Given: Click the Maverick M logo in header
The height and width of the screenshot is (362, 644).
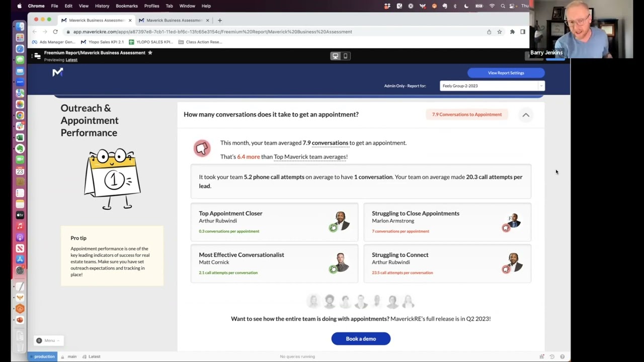Looking at the screenshot, I should coord(58,72).
